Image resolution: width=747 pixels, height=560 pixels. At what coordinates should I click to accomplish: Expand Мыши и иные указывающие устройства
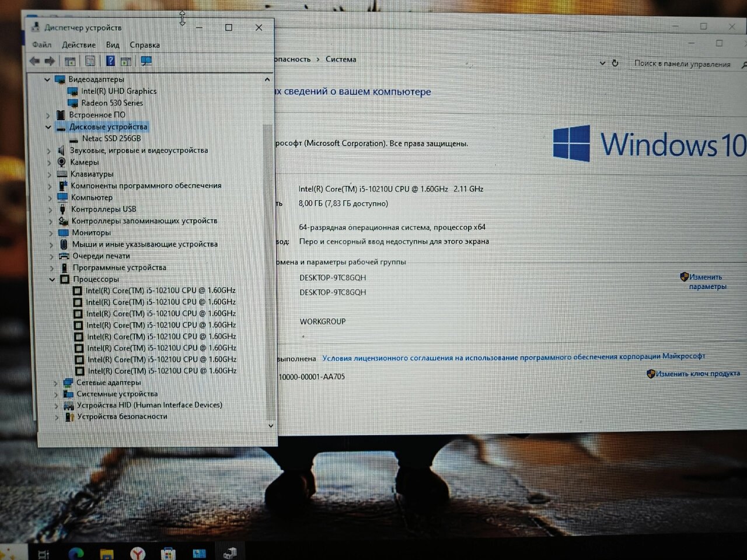pyautogui.click(x=51, y=244)
